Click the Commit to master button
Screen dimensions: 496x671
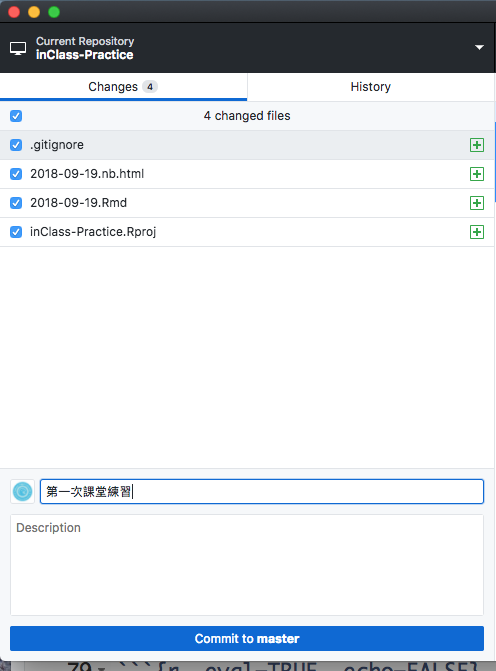point(247,638)
